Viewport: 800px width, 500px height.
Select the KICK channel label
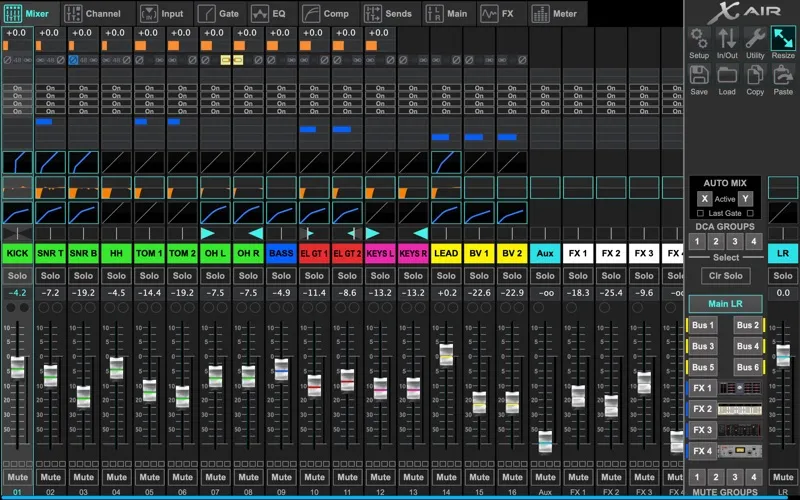click(x=17, y=254)
